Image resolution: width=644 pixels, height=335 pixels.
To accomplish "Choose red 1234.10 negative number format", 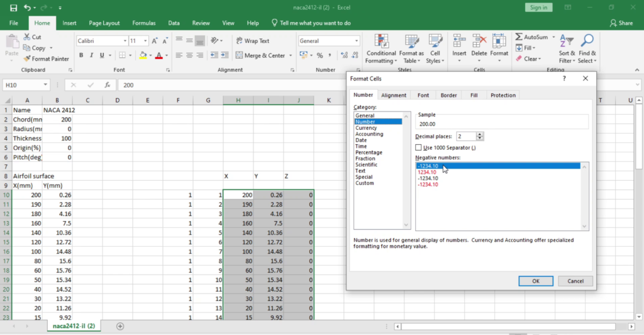I will coord(427,173).
